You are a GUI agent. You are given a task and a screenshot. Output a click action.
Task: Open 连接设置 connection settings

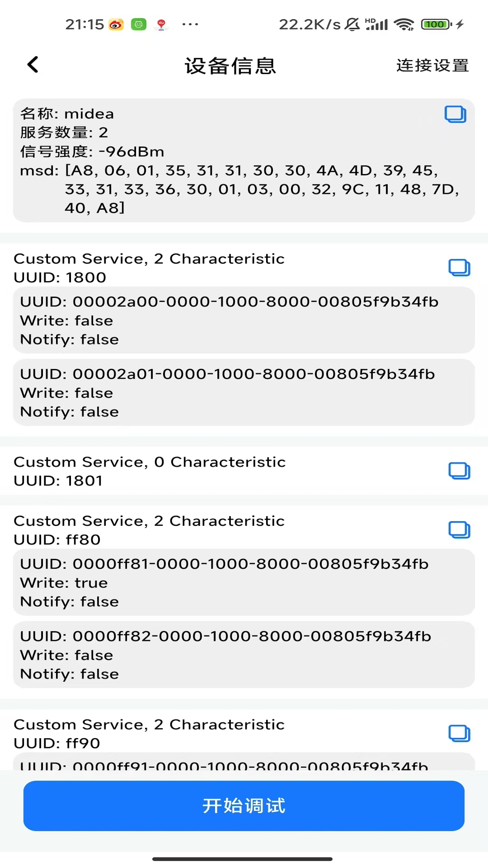tap(432, 66)
